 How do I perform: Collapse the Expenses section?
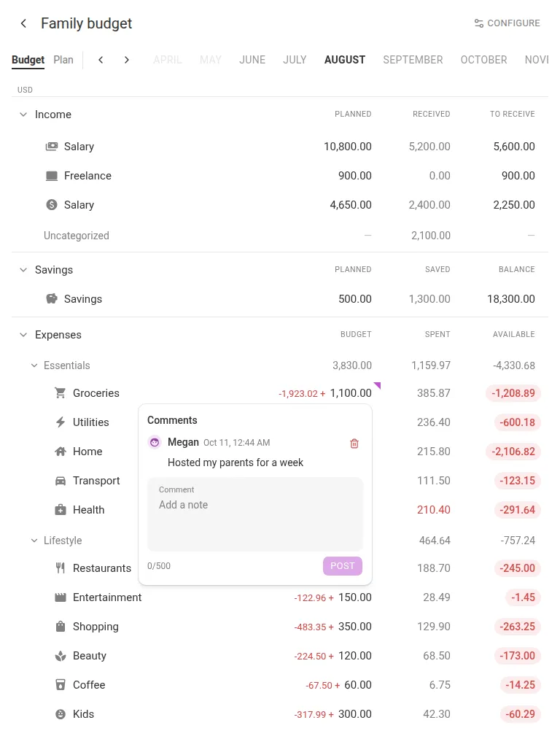click(23, 335)
